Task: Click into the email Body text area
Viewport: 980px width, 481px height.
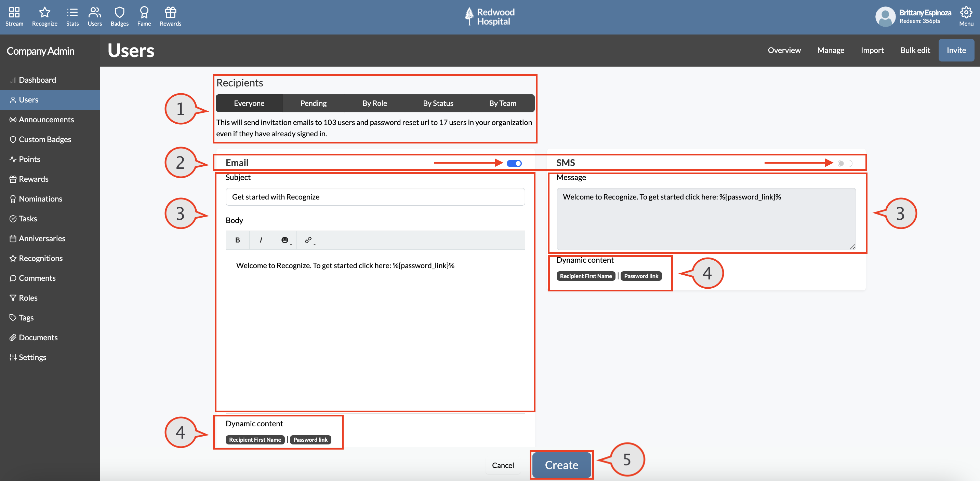Action: click(x=375, y=331)
